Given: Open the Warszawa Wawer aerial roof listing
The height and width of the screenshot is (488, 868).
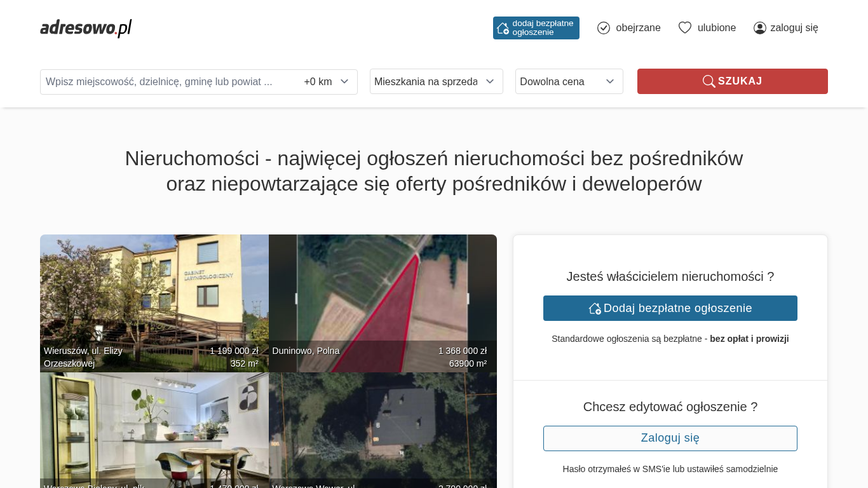Looking at the screenshot, I should point(383,430).
